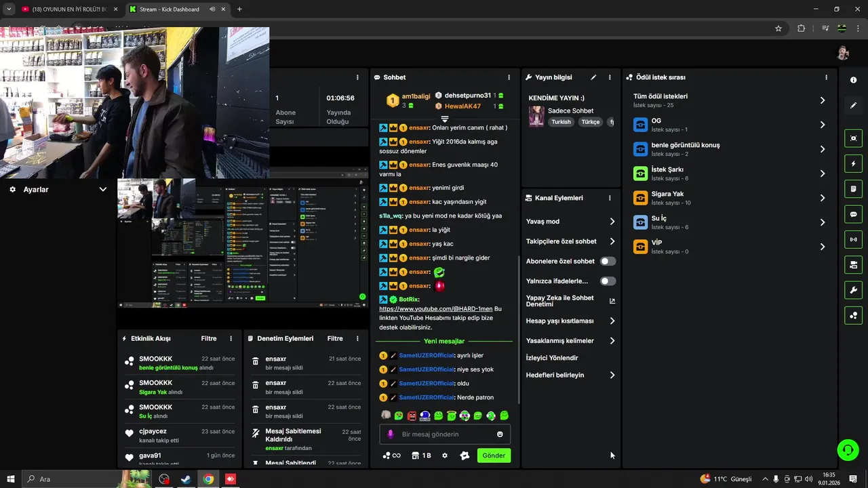The height and width of the screenshot is (488, 868).
Task: Click the message input field
Action: coord(444,434)
